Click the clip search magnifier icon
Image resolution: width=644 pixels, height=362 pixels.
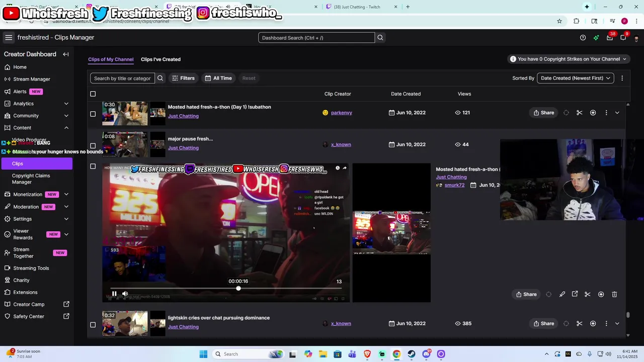[160, 78]
